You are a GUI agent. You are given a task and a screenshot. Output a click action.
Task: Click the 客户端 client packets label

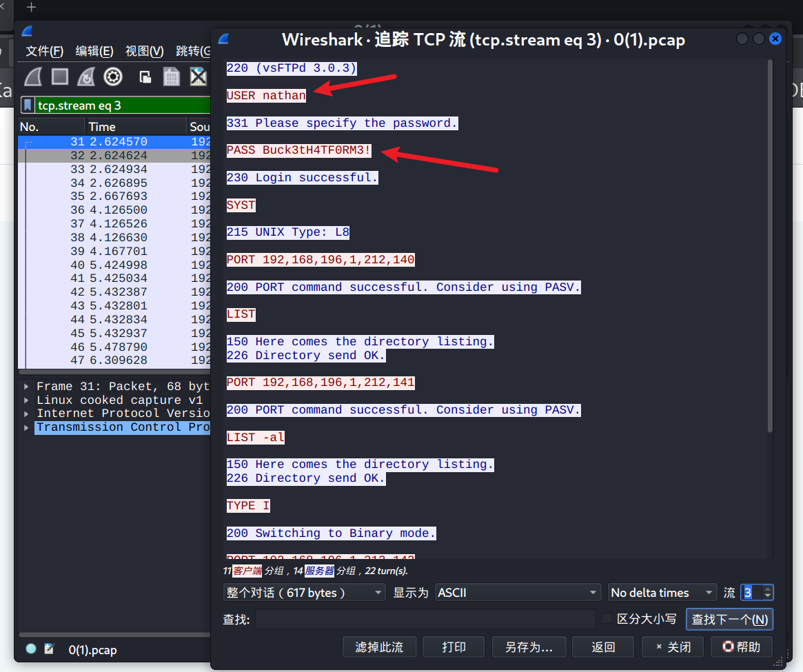click(247, 571)
